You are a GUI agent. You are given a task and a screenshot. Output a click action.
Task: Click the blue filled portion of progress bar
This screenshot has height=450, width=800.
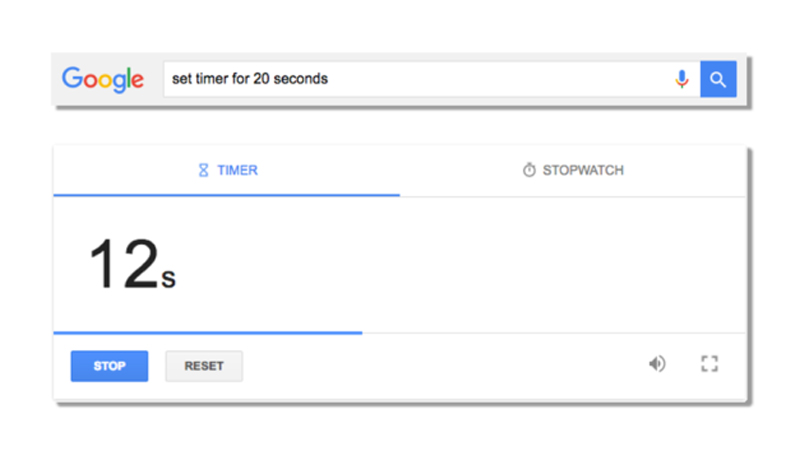coord(207,332)
